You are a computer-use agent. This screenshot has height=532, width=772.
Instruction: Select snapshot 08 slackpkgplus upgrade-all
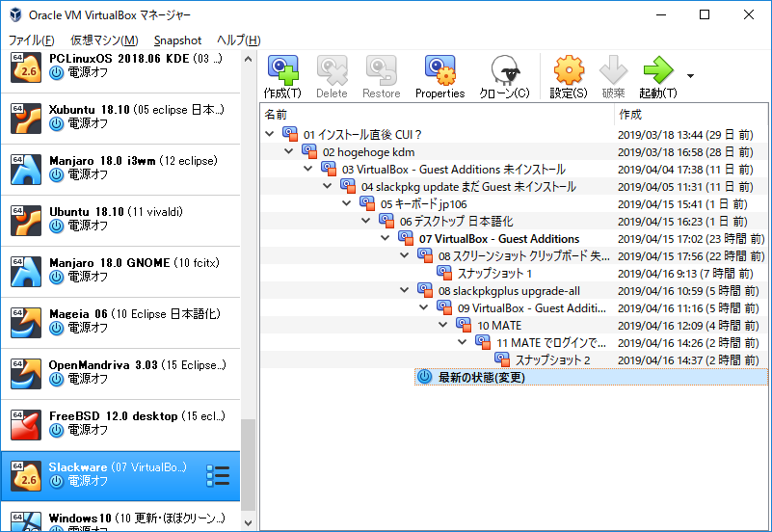pyautogui.click(x=509, y=291)
